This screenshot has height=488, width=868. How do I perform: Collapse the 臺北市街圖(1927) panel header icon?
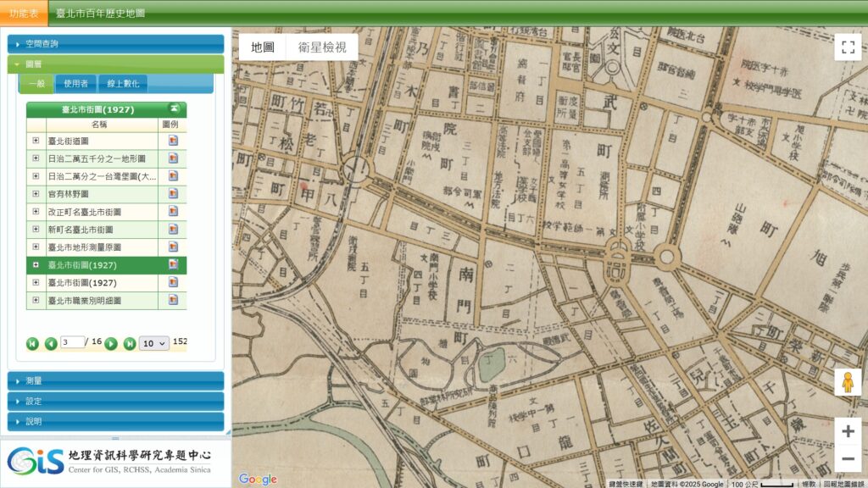pyautogui.click(x=175, y=108)
